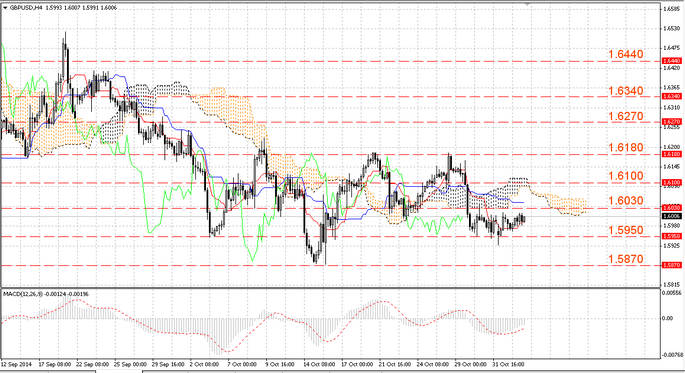Click the 1.6365 price scale value
Screen dimensions: 685x373
pyautogui.click(x=671, y=87)
